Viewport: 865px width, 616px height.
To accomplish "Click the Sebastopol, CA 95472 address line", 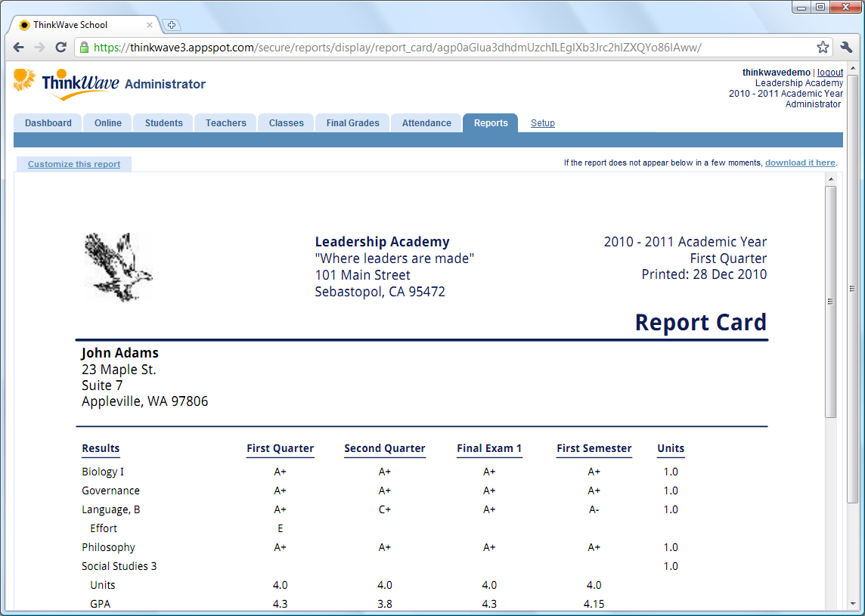I will 380,291.
